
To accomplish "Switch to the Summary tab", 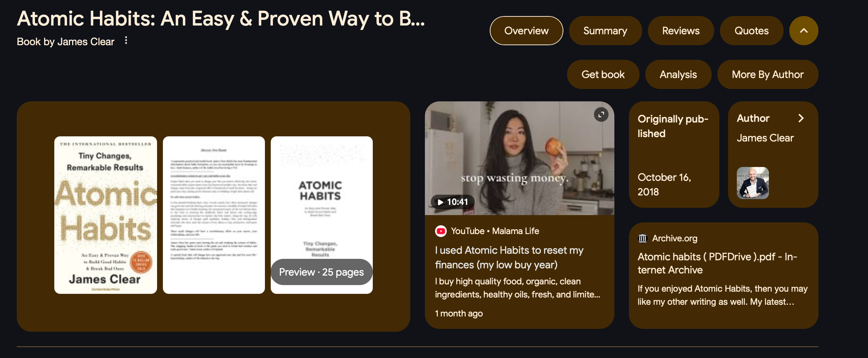I will point(605,31).
